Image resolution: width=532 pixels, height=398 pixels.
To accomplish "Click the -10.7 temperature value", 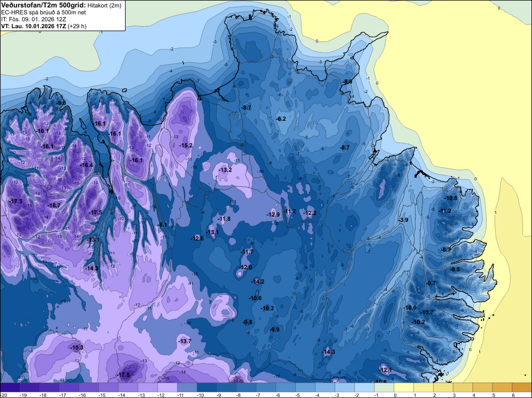I will [x=427, y=312].
